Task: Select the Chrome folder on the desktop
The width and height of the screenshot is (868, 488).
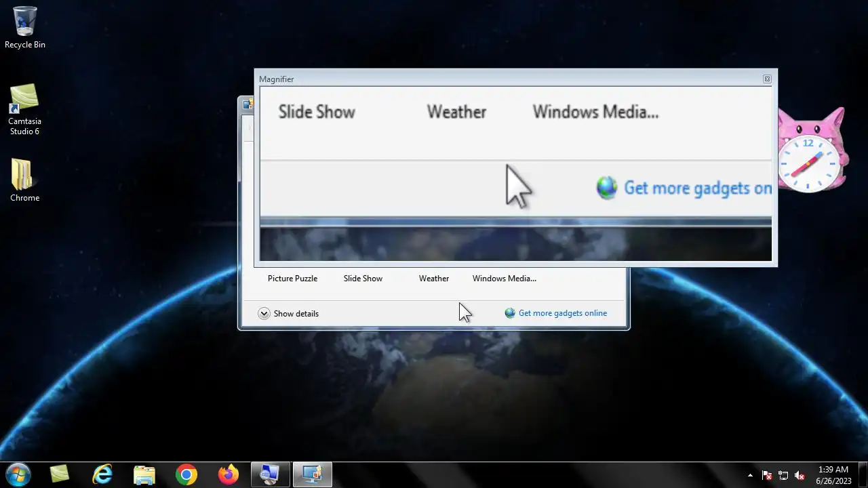Action: pos(24,180)
